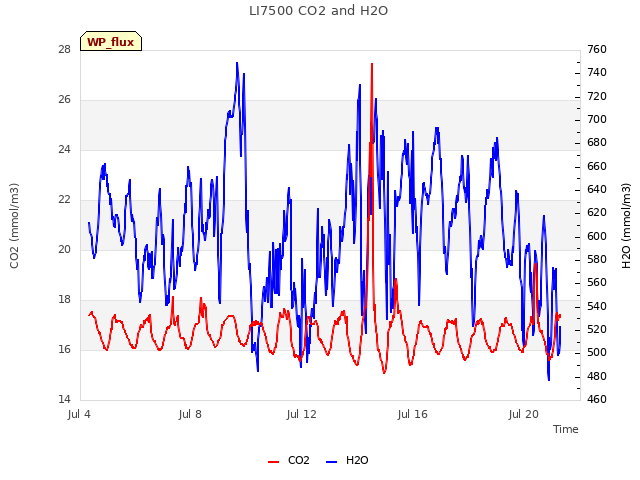Click the 24 tick on CO2 axis
The image size is (640, 480).
tap(64, 149)
